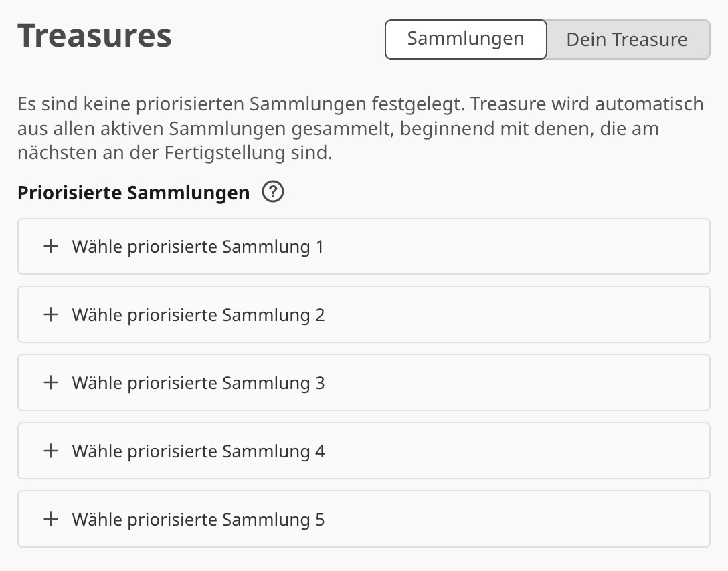
Task: Click the plus icon for Sammlung 3
Action: 51,383
